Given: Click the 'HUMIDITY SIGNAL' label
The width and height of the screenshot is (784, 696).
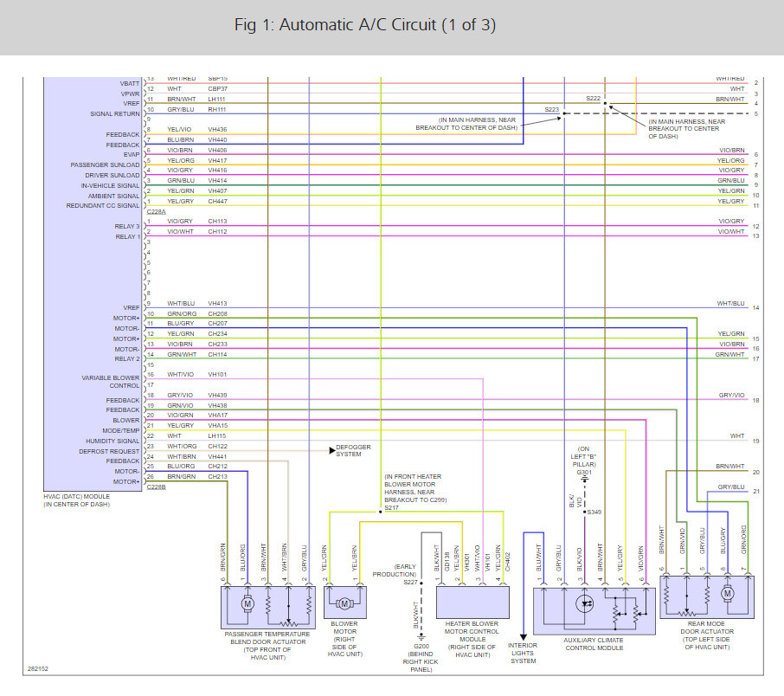Looking at the screenshot, I should click(112, 441).
